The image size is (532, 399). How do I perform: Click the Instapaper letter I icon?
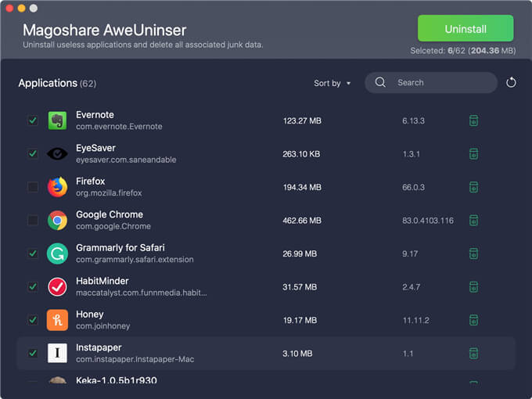coord(57,353)
